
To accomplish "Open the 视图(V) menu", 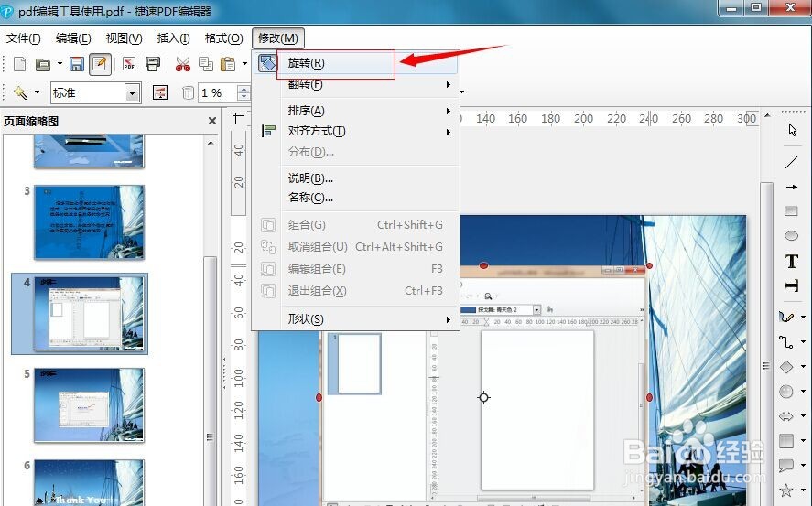I will 124,38.
